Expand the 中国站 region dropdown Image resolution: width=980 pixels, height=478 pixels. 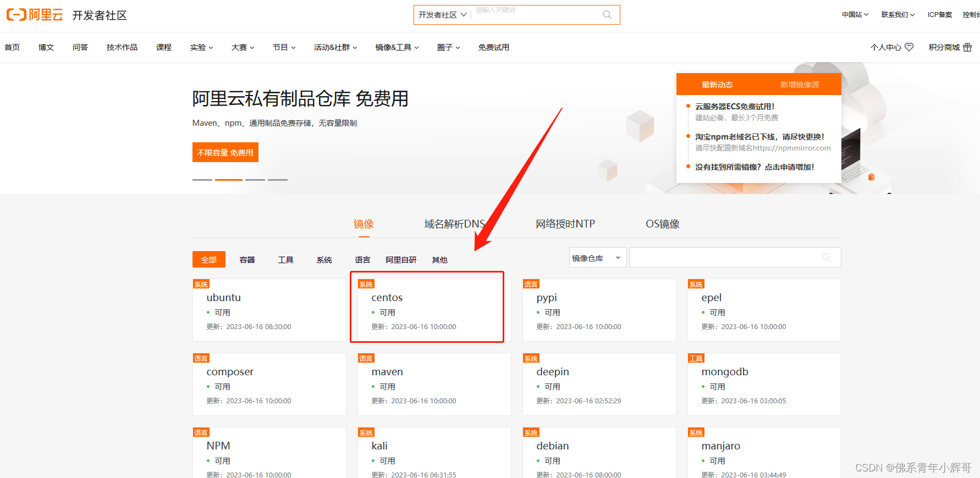coord(855,15)
